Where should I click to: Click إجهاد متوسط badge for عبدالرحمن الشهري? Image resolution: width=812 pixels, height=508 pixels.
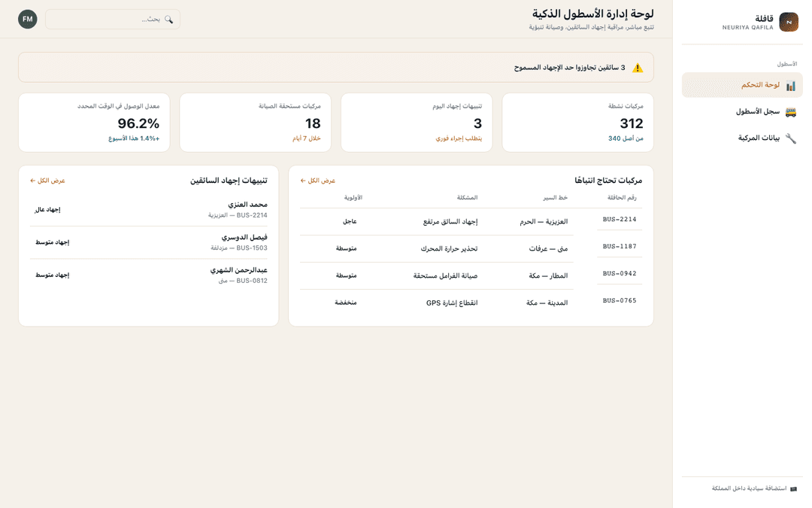point(52,275)
